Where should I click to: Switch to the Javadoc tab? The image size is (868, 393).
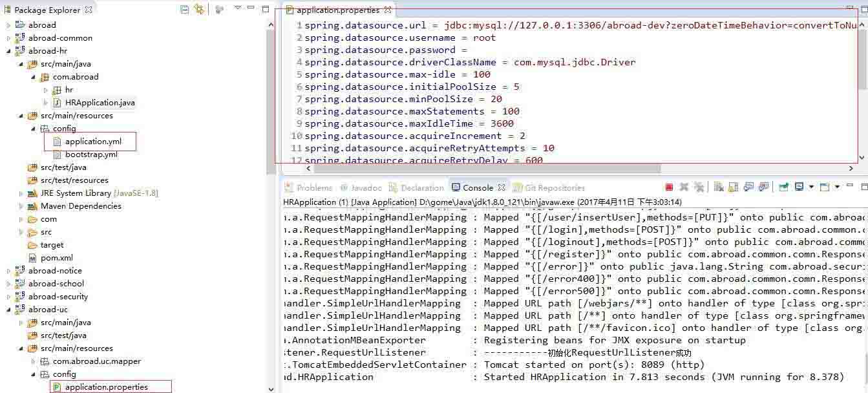361,187
